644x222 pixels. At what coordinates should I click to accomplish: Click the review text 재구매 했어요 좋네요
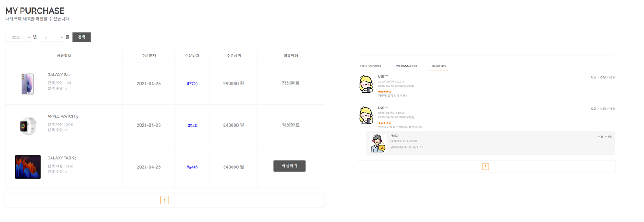coord(392,95)
